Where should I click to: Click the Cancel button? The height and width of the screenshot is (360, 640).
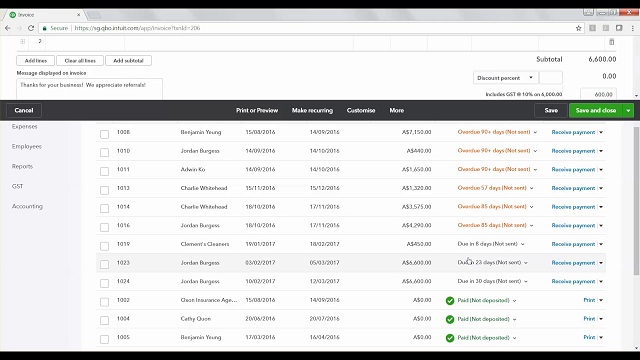point(24,110)
